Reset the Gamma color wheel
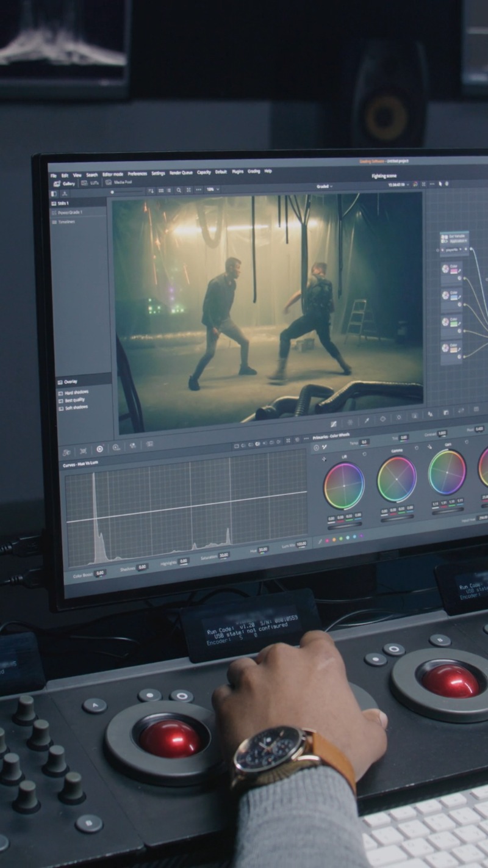Screen dimensions: 488x868 [x=417, y=447]
